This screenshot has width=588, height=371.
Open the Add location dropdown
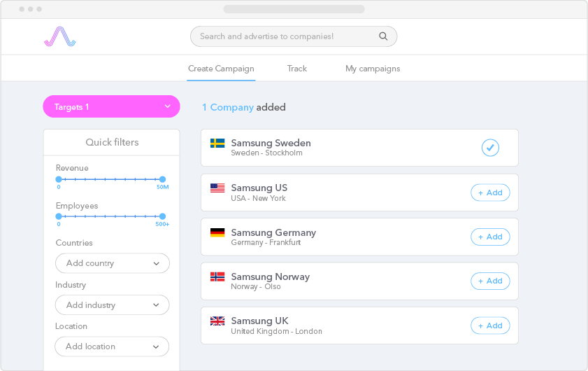(x=112, y=346)
